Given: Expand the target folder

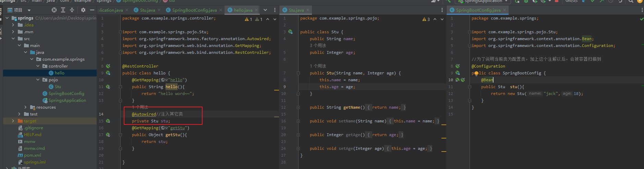Looking at the screenshot, I should [x=13, y=121].
